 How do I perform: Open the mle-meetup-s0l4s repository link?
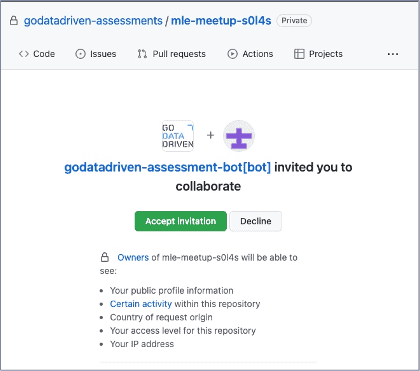pyautogui.click(x=221, y=21)
